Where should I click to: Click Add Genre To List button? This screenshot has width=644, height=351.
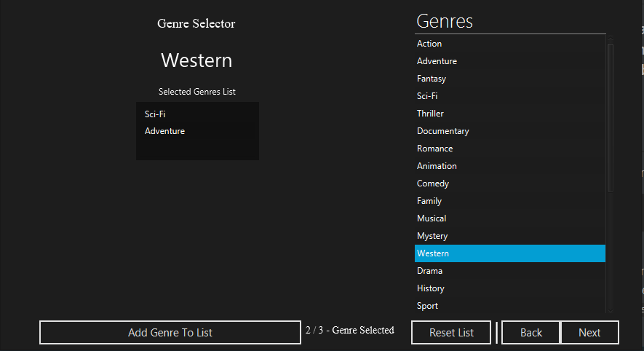170,333
